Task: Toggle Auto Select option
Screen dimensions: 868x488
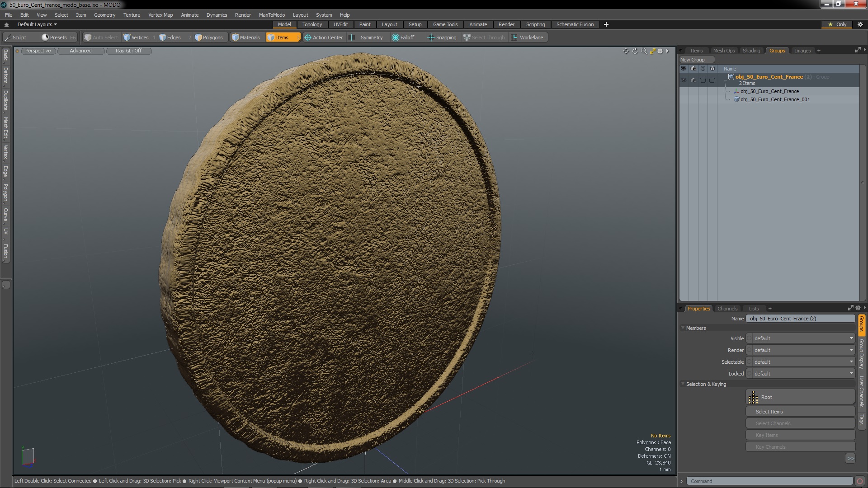Action: [101, 38]
